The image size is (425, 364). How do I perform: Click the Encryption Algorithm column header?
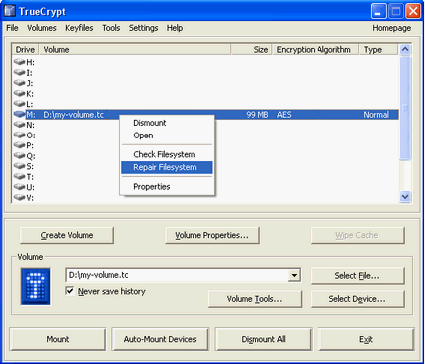315,50
